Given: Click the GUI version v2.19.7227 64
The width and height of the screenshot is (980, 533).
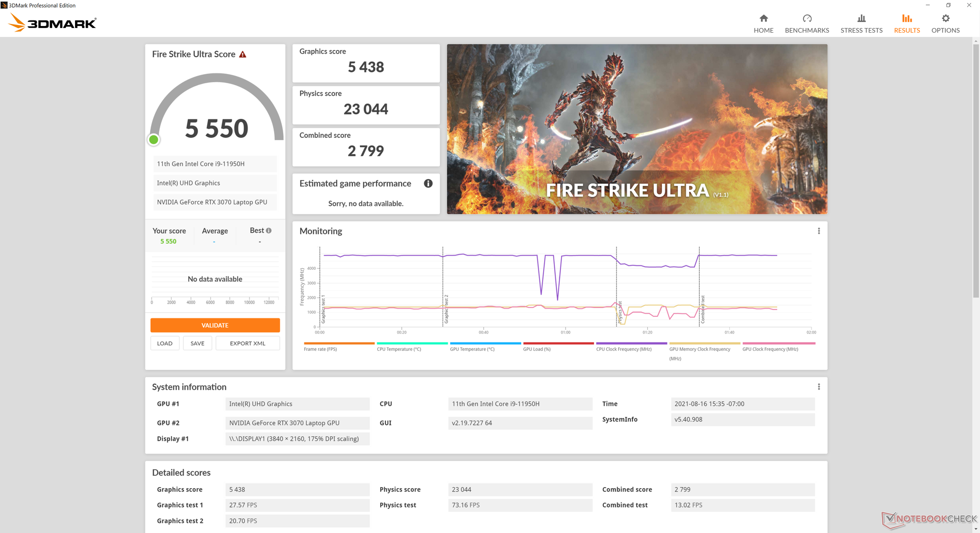Looking at the screenshot, I should (520, 423).
